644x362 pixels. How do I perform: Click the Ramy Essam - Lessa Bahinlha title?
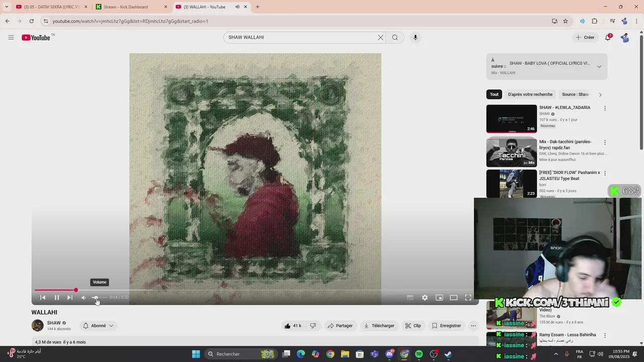click(568, 335)
